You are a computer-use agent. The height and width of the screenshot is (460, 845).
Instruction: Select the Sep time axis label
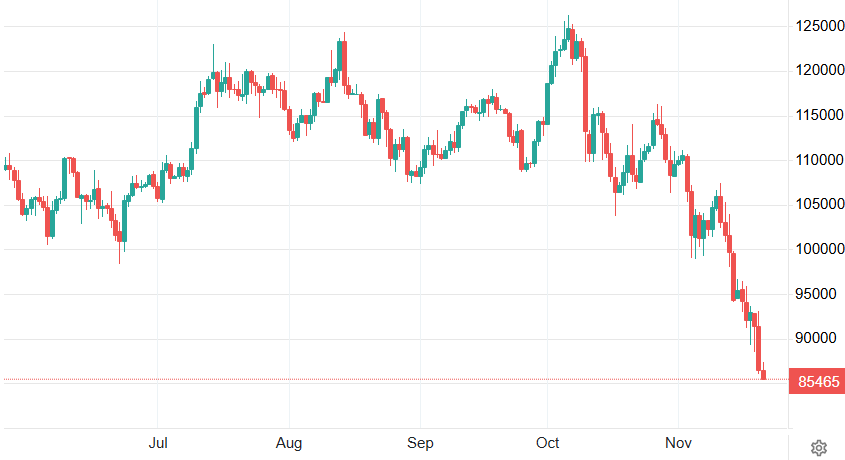pyautogui.click(x=420, y=441)
